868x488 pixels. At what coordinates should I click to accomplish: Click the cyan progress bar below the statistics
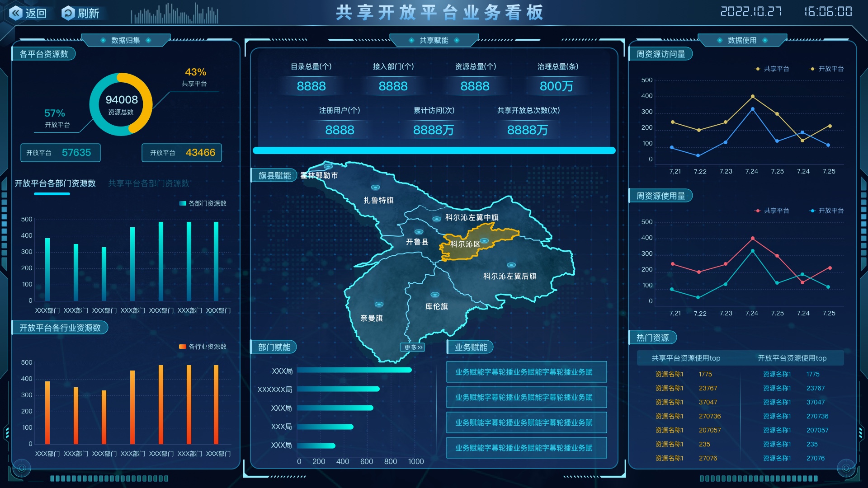(434, 151)
